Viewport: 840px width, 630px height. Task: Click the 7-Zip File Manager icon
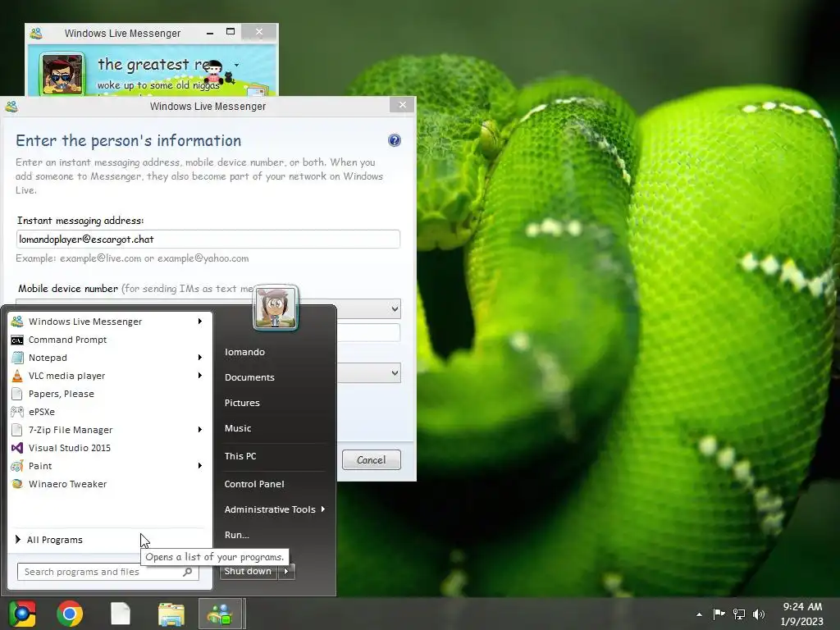pyautogui.click(x=17, y=430)
